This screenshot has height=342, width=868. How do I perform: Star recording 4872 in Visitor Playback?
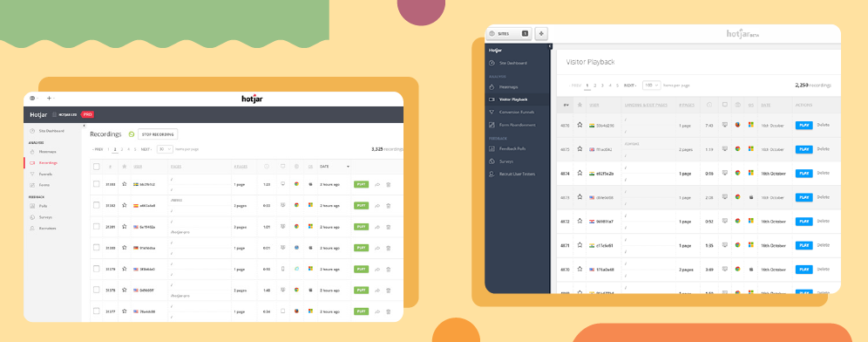(x=580, y=221)
